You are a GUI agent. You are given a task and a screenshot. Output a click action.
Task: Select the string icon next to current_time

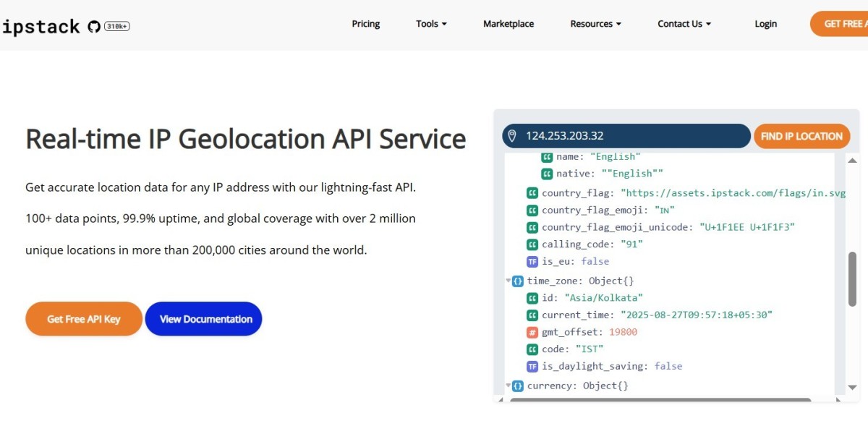532,315
